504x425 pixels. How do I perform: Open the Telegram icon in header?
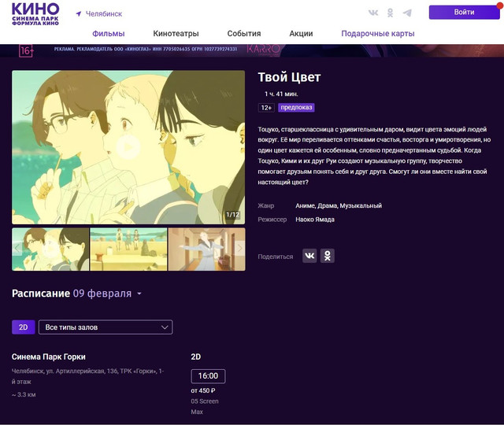click(407, 13)
